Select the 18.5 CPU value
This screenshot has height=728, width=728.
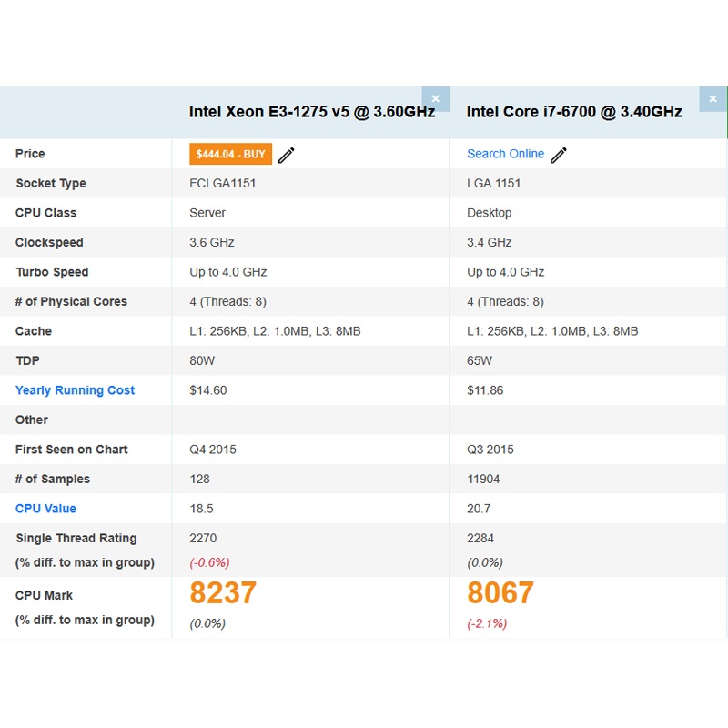click(x=201, y=509)
